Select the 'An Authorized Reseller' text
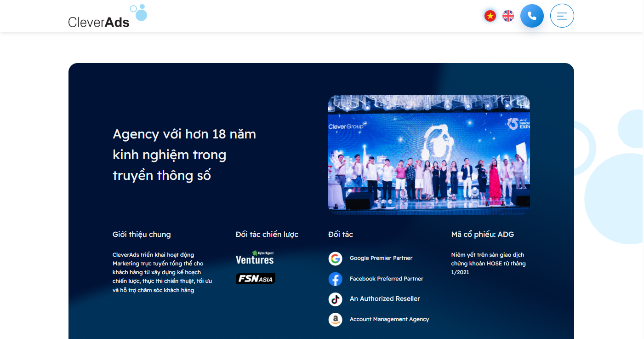Viewport: 644px width, 339px height. (385, 299)
